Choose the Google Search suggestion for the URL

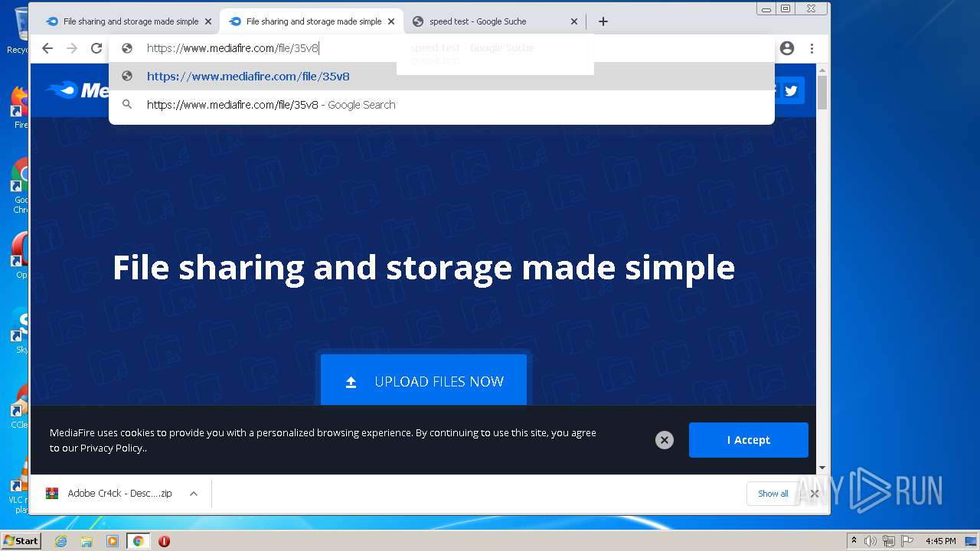[x=442, y=105]
